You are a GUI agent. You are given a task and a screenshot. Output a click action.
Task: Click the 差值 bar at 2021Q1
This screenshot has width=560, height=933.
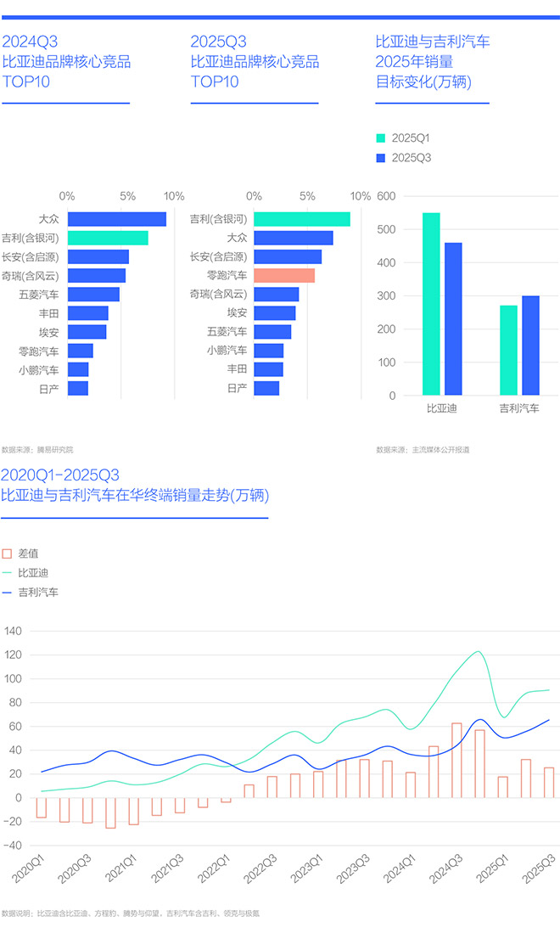(134, 811)
